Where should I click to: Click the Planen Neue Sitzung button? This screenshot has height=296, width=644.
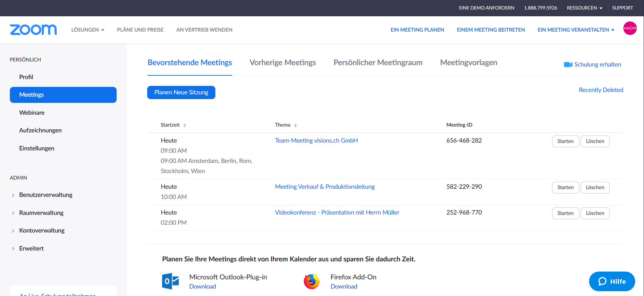[x=181, y=92]
